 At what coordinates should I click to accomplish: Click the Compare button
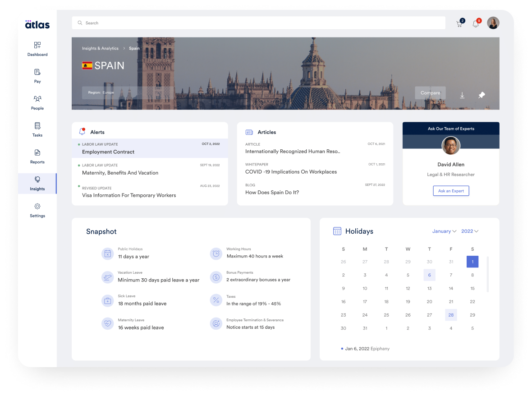(430, 93)
